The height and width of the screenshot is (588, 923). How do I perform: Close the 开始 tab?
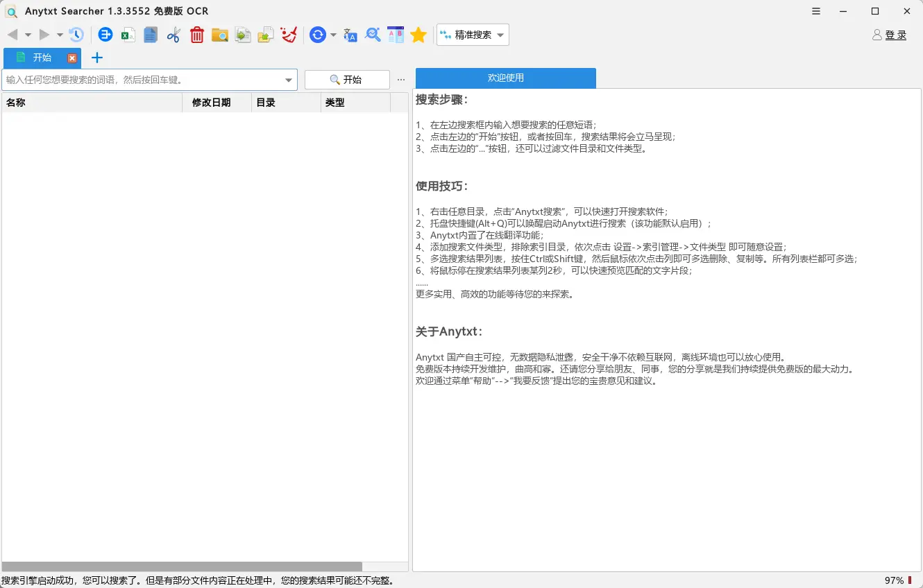[72, 58]
